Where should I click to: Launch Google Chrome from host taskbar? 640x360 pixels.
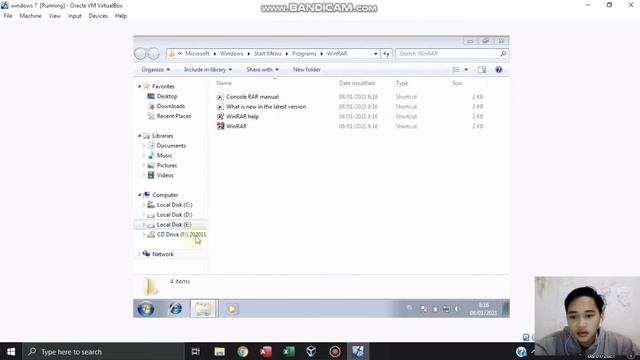point(242,351)
